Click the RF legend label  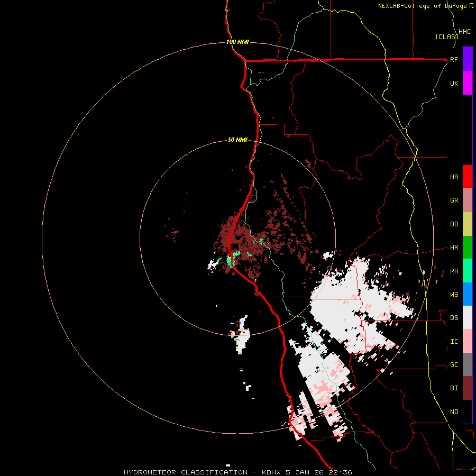click(x=454, y=59)
